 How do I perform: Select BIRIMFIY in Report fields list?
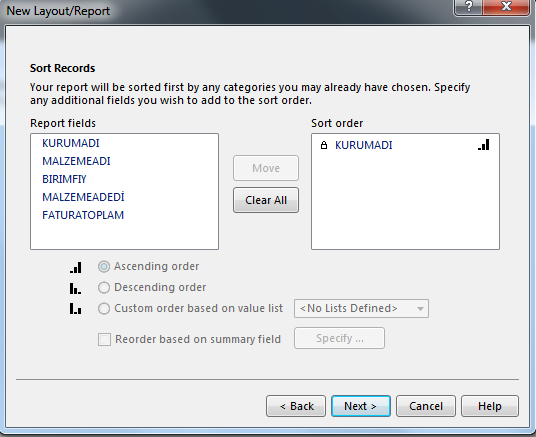(64, 179)
